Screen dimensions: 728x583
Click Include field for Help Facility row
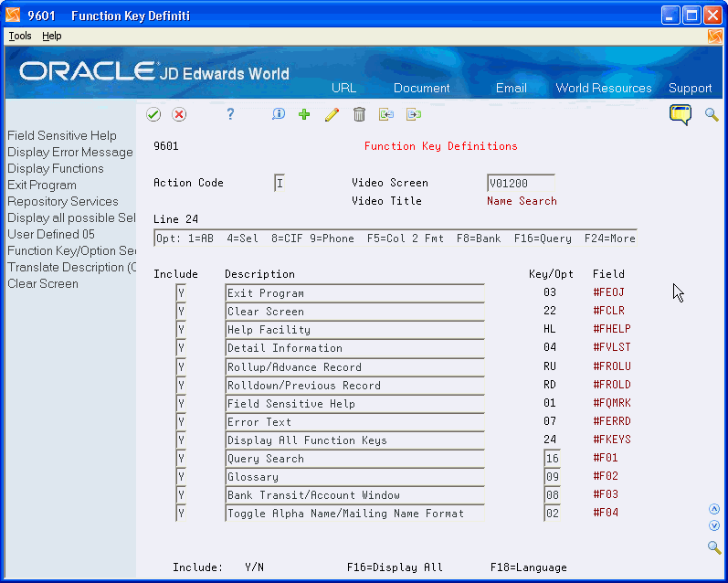point(181,329)
